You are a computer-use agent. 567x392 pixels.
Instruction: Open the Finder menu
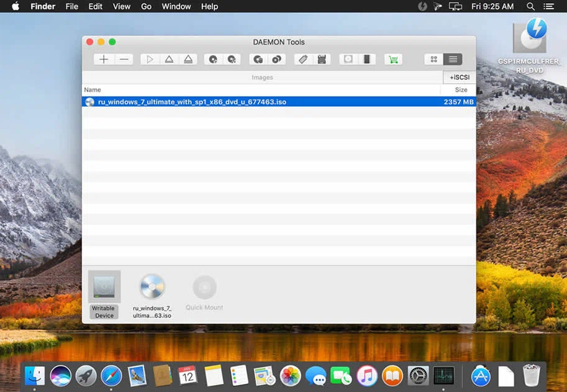point(43,6)
